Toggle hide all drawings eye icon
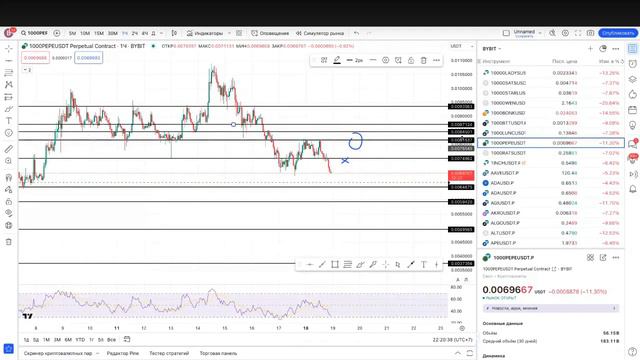The height and width of the screenshot is (360, 640). (x=9, y=213)
